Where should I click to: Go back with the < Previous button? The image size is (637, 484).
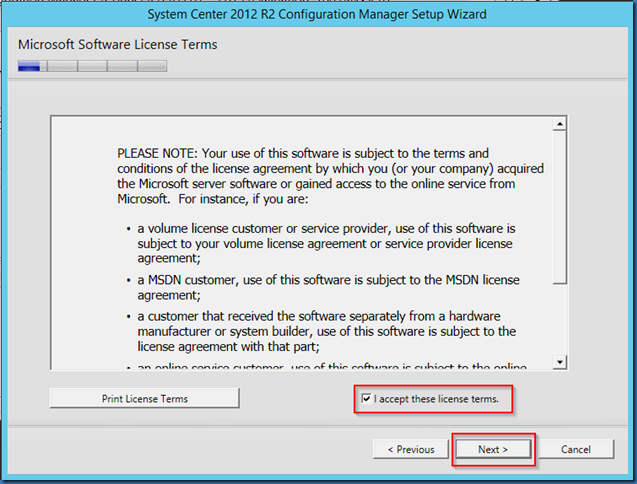coord(411,449)
